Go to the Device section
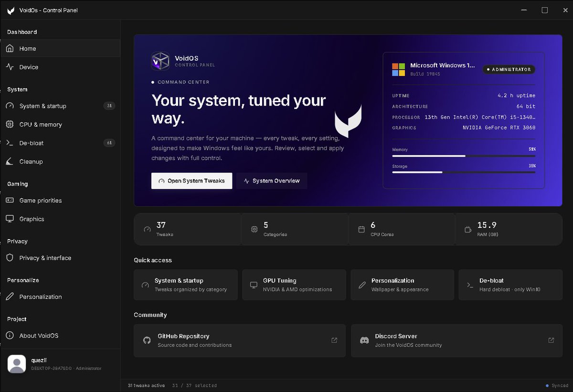The height and width of the screenshot is (392, 573). [x=60, y=67]
